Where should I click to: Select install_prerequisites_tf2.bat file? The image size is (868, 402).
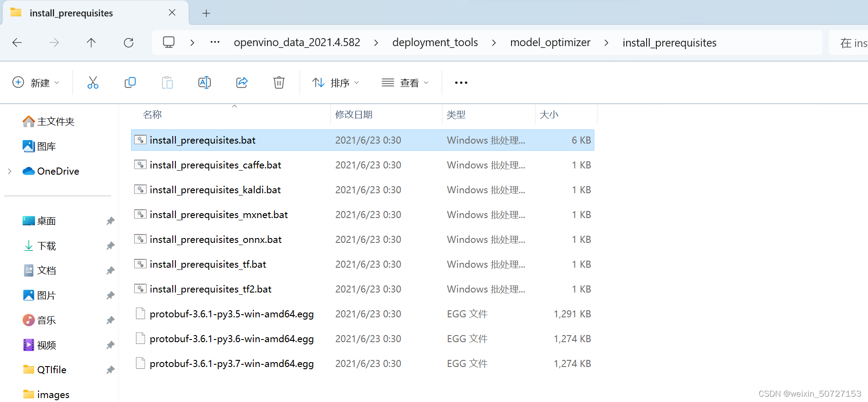pyautogui.click(x=362, y=289)
